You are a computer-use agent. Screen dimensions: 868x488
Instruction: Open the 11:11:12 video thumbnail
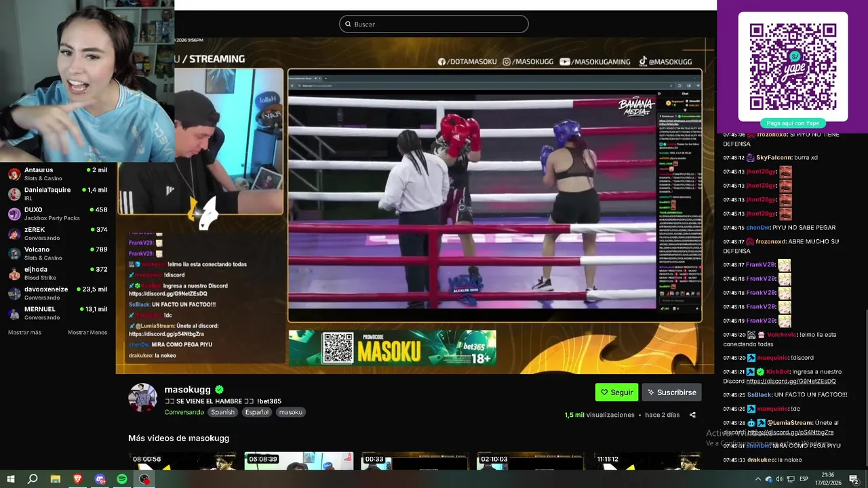(x=647, y=462)
